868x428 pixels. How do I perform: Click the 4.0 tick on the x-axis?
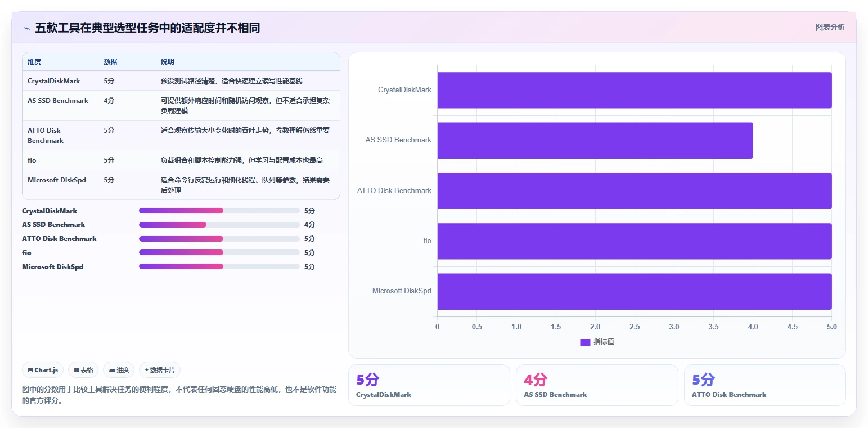(753, 327)
